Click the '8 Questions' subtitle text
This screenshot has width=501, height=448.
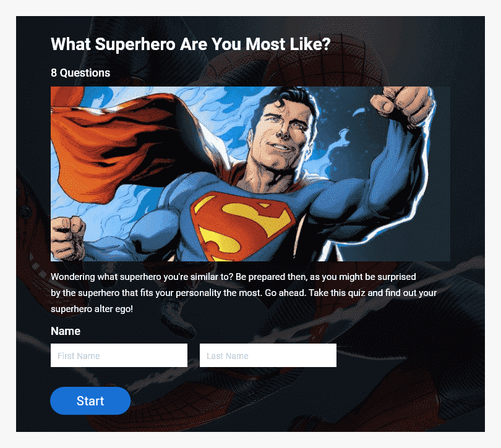point(80,73)
